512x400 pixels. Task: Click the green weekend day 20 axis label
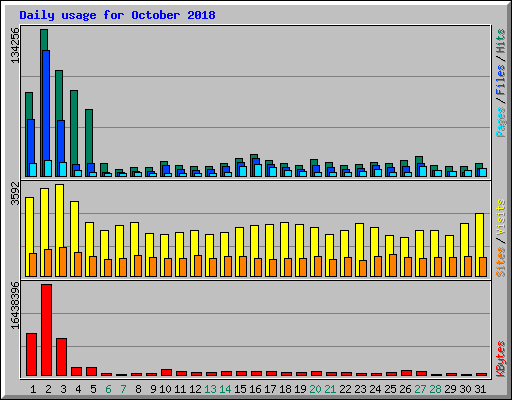[315, 389]
